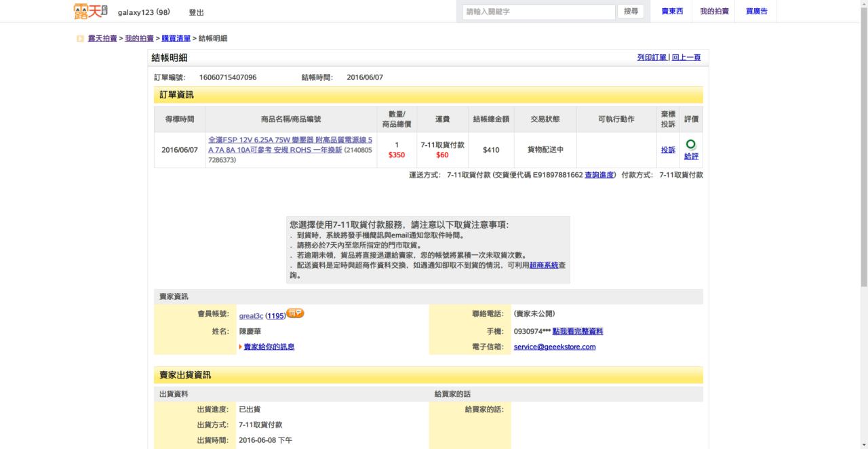868x449 pixels.
Task: Open the 超商系統 link in notice
Action: (x=543, y=265)
